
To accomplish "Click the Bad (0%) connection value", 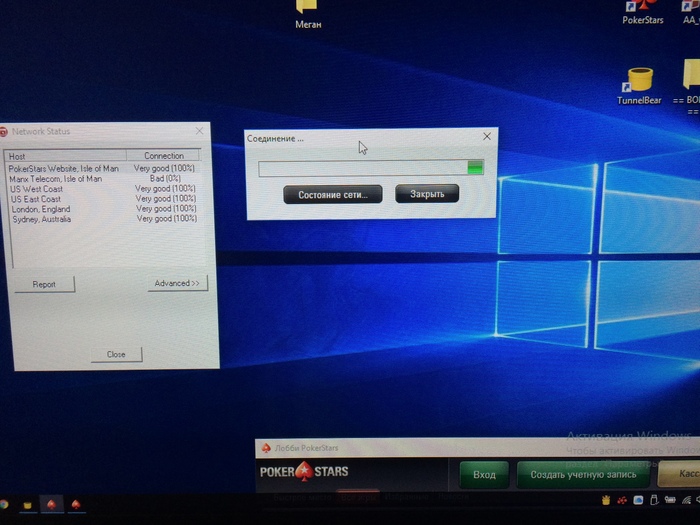I will (x=165, y=179).
